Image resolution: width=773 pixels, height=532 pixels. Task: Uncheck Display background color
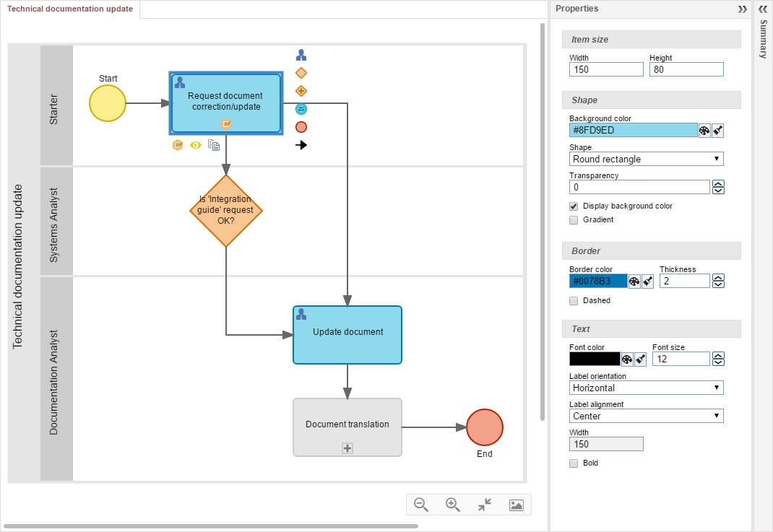tap(574, 206)
